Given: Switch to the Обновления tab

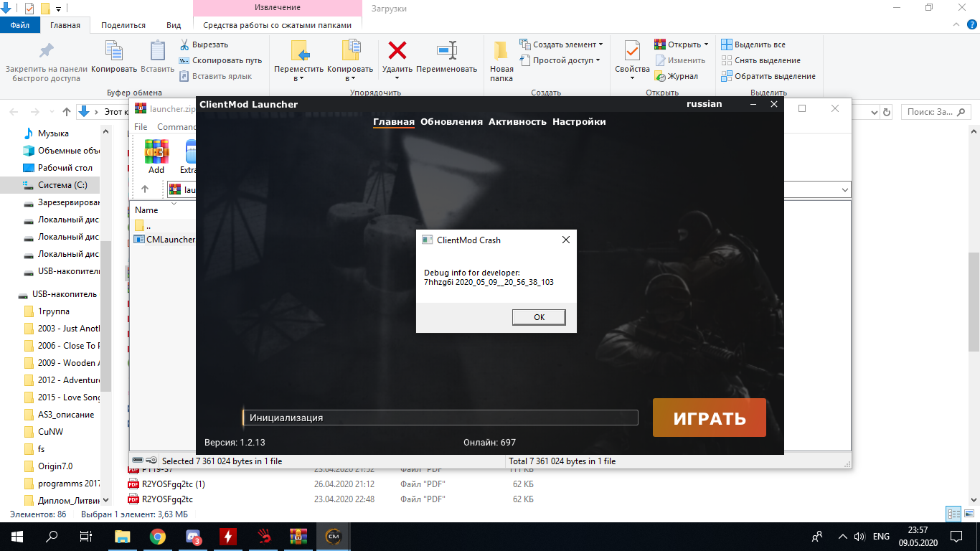Looking at the screenshot, I should click(x=451, y=122).
